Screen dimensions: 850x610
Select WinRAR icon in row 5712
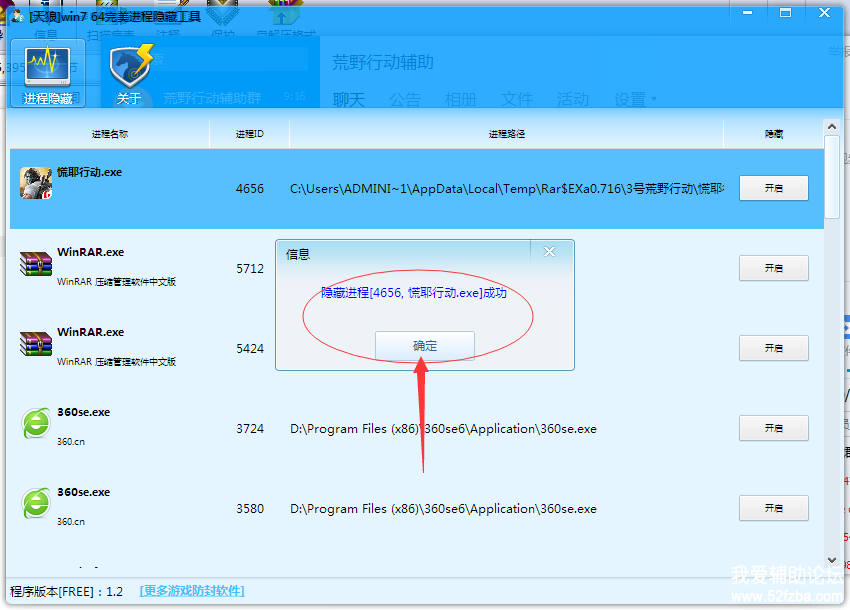coord(36,264)
